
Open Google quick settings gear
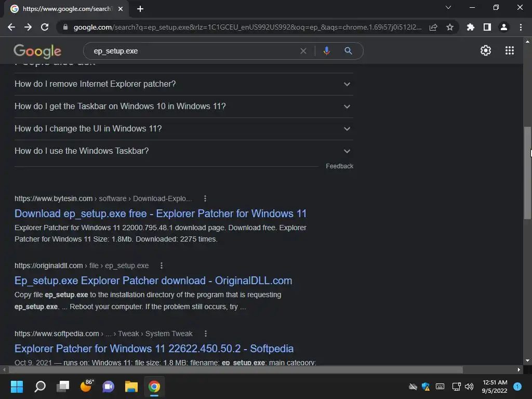tap(486, 50)
